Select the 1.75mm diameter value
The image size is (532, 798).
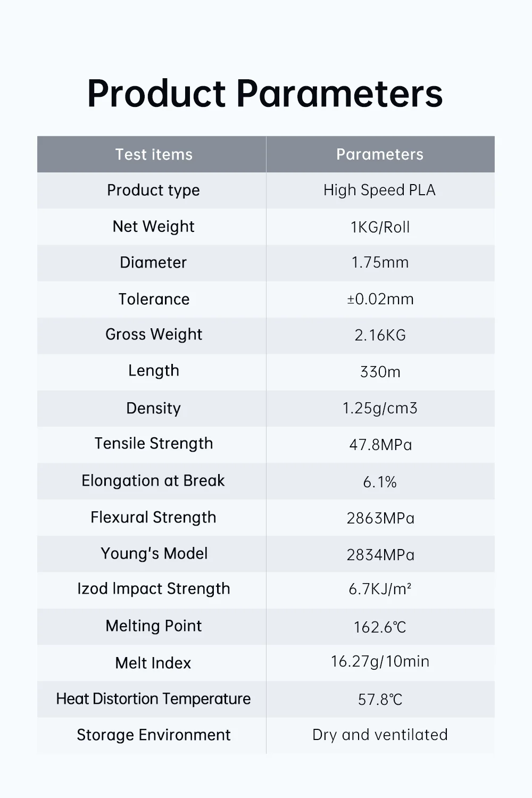point(380,262)
